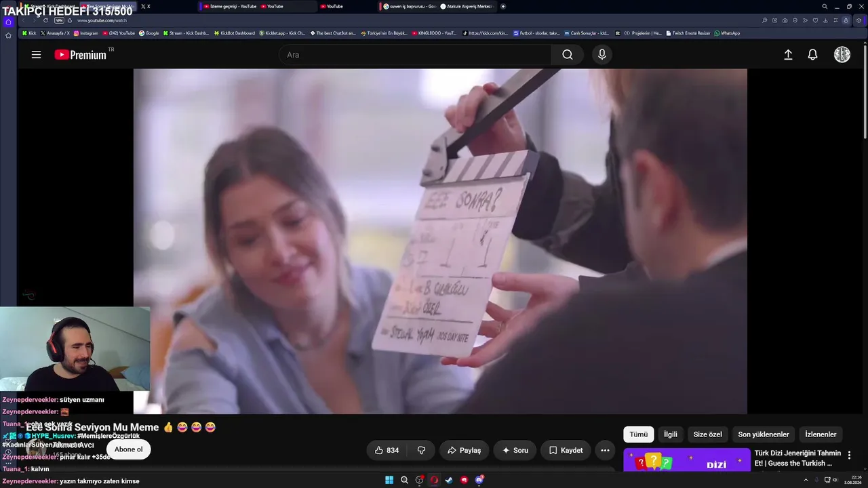
Task: Open the Canlı Sonuçlar bookmark
Action: [587, 33]
